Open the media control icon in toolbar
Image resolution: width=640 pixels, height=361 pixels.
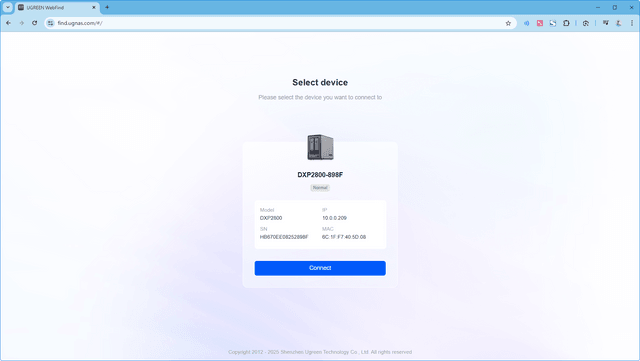[x=606, y=23]
